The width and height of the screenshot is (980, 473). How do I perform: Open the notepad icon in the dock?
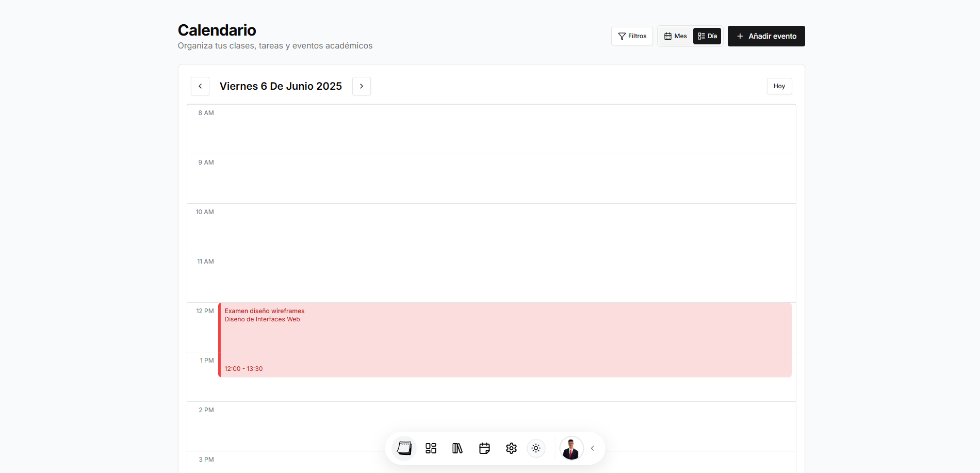404,448
